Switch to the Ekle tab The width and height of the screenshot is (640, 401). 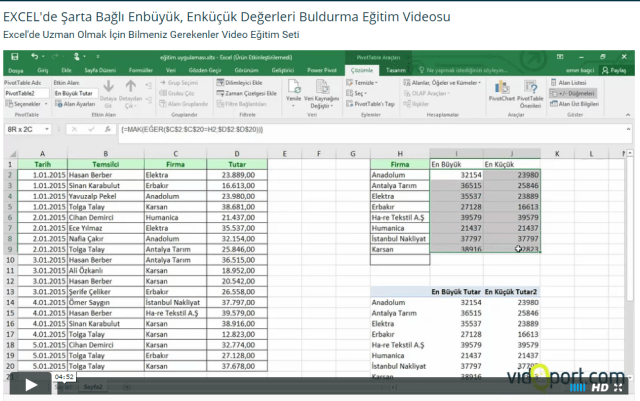(66, 70)
